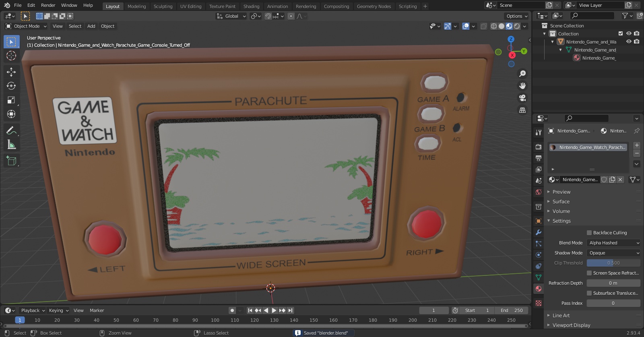Click the zoom view magnifier icon
Viewport: 644px width, 337px height.
coord(522,74)
